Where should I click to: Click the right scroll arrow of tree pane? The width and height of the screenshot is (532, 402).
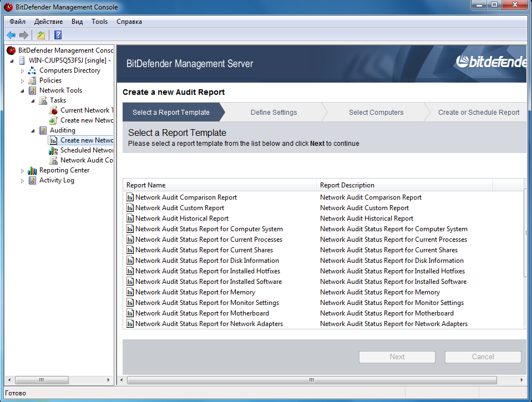[108, 380]
